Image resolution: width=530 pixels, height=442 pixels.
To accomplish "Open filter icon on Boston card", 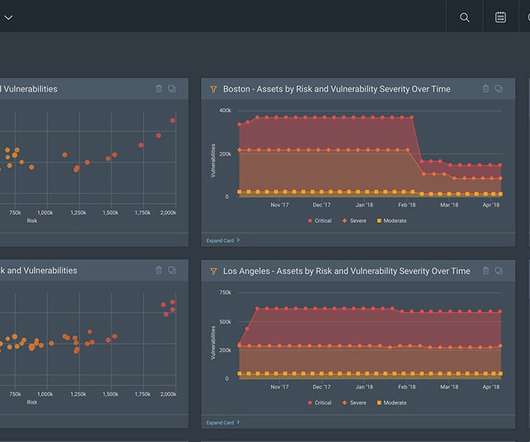I will [x=213, y=89].
